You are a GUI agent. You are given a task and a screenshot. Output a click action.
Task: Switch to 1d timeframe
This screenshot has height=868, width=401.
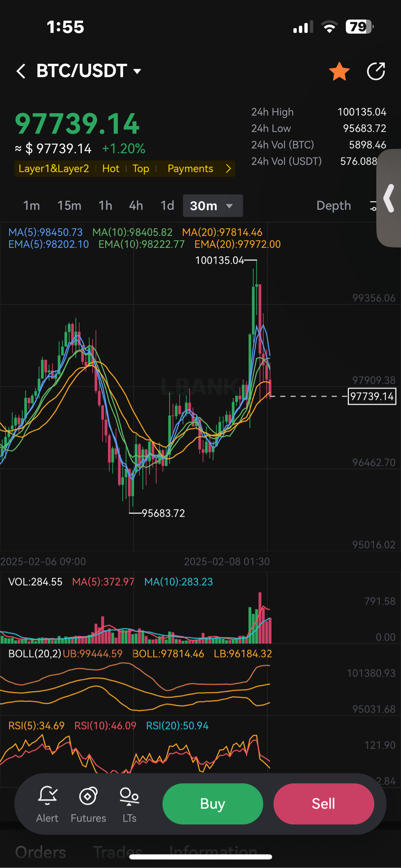coord(167,206)
